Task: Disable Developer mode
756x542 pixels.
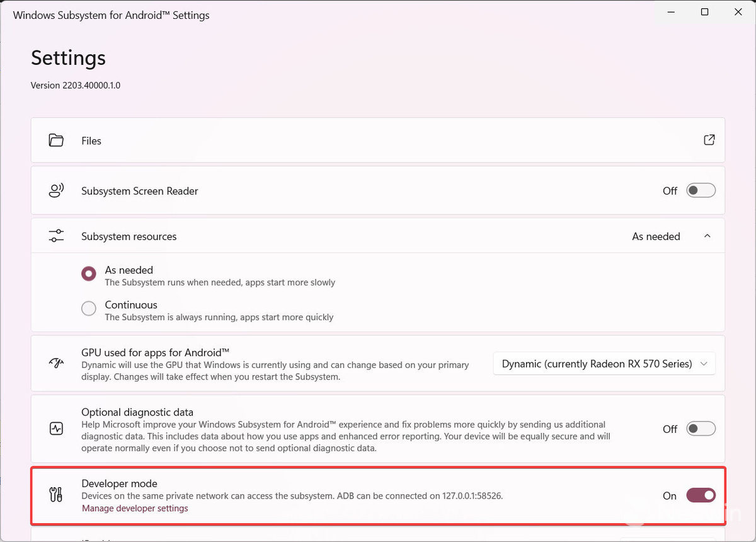Action: click(701, 495)
